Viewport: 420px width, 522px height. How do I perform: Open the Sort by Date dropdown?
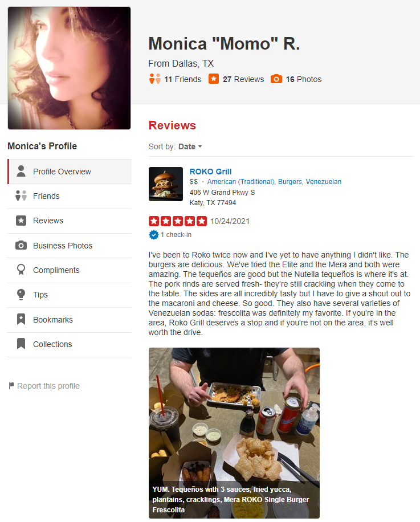click(190, 146)
